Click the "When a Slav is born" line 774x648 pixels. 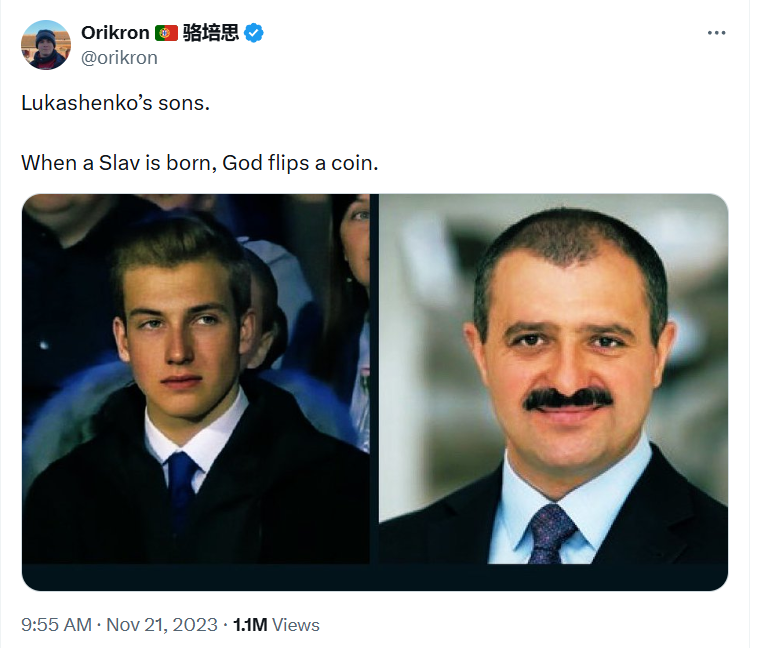click(x=200, y=162)
